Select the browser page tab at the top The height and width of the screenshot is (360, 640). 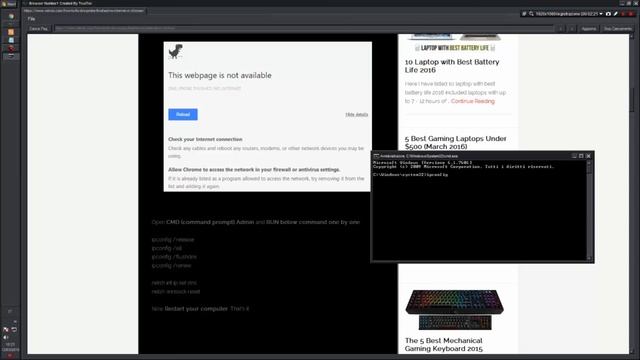(84, 11)
